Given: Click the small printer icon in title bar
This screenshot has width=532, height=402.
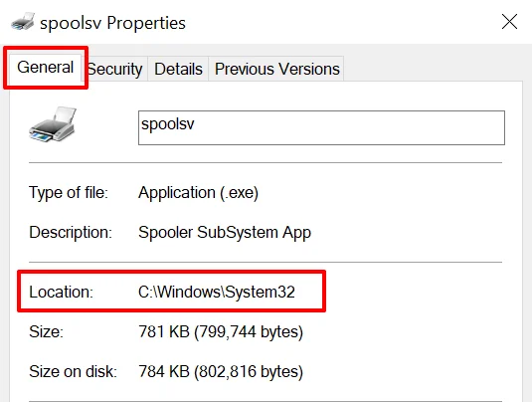Looking at the screenshot, I should 23,21.
